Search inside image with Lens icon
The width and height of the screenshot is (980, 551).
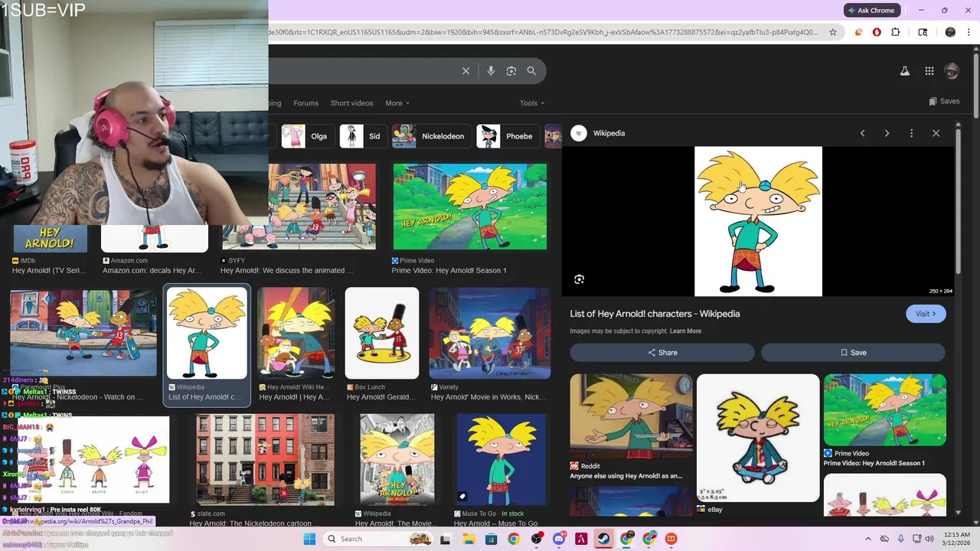point(579,279)
